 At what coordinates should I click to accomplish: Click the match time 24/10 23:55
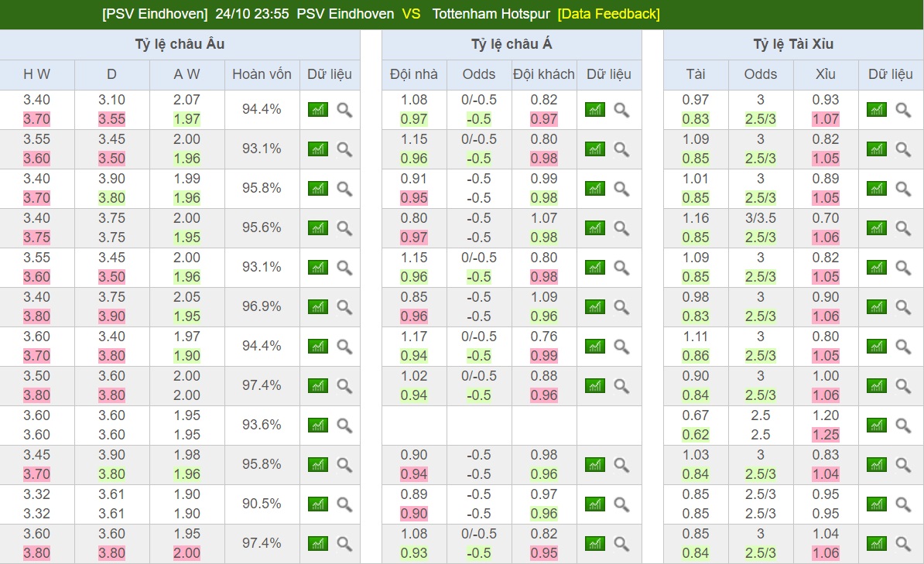click(252, 14)
